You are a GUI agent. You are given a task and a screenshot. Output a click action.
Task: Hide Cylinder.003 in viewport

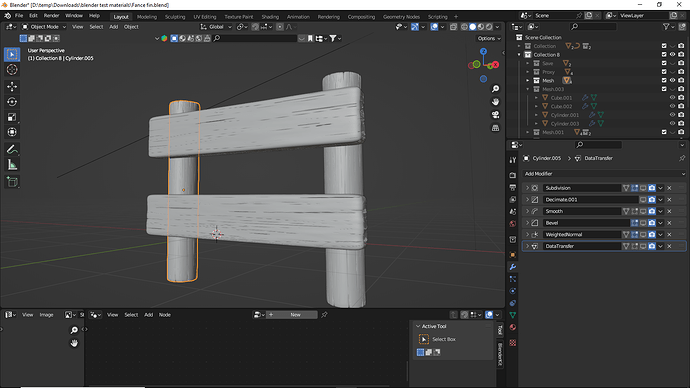point(672,124)
